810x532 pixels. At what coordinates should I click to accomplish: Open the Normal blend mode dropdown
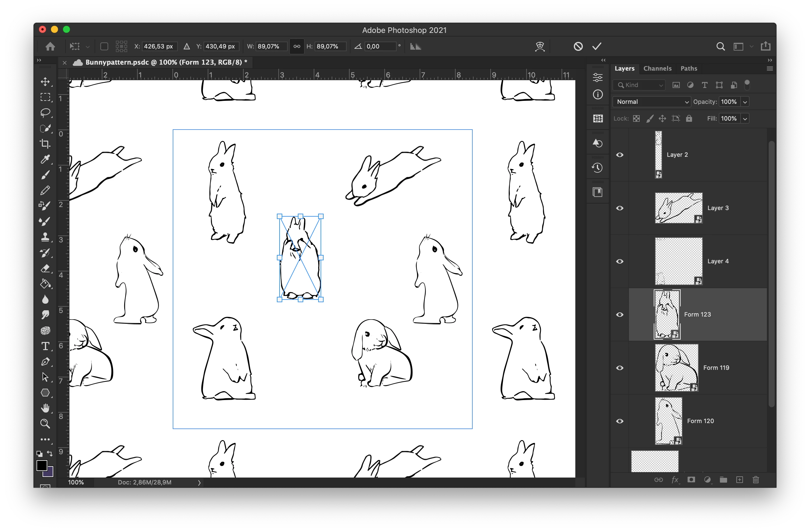pyautogui.click(x=651, y=102)
